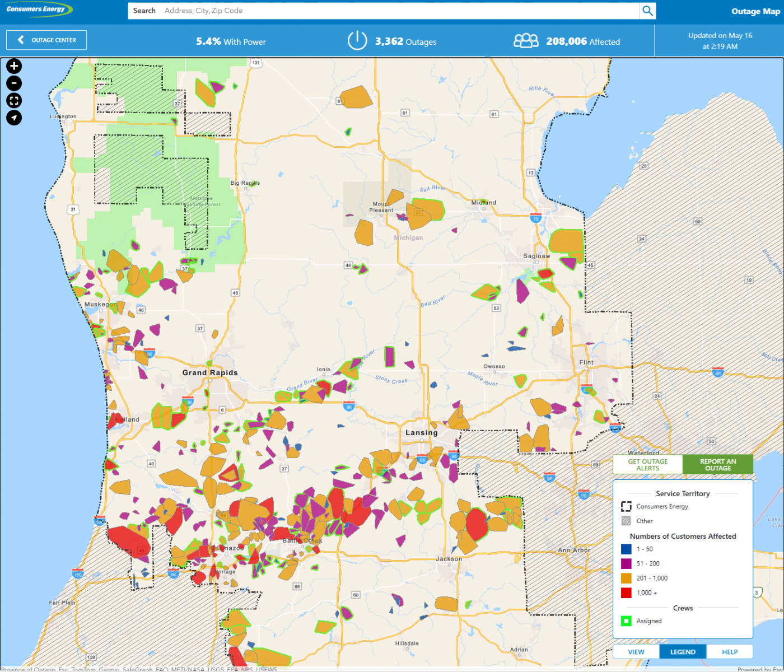Click the 5.4% With Power text
The height and width of the screenshot is (672, 784).
pos(231,41)
